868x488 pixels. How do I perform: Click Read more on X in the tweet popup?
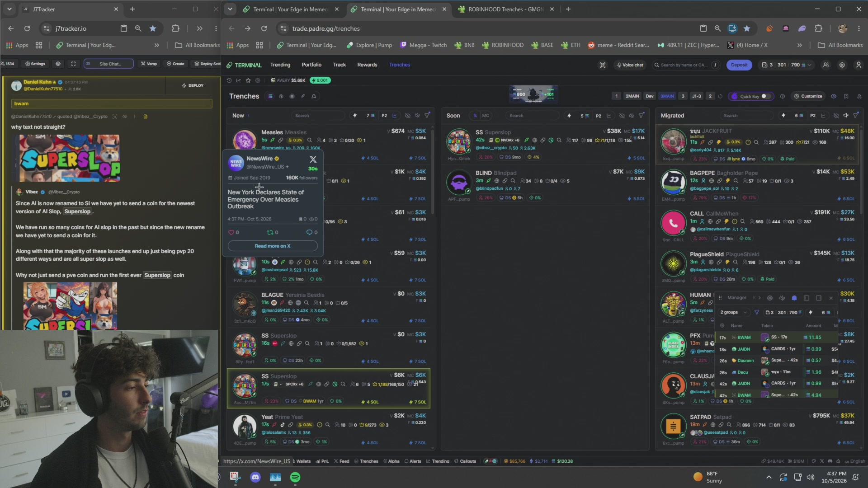pyautogui.click(x=273, y=246)
